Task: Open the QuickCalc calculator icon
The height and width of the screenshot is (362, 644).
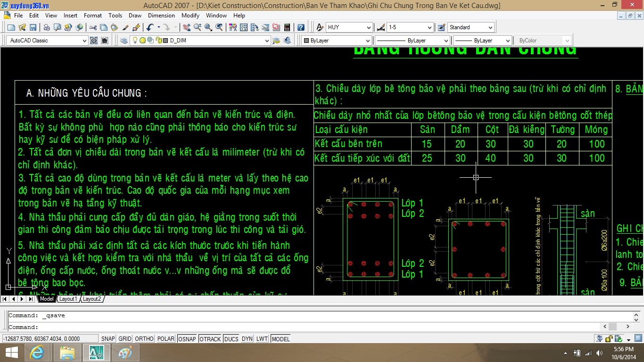Action: tap(287, 27)
